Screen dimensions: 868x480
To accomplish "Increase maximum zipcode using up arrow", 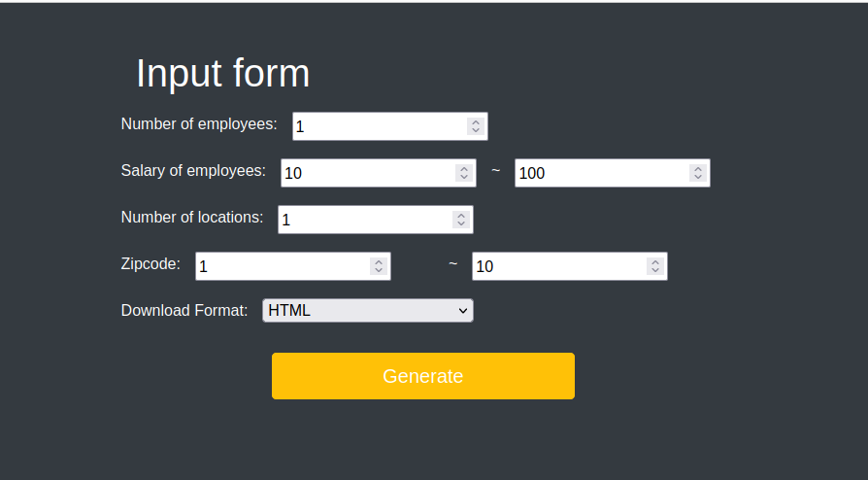I will point(655,261).
